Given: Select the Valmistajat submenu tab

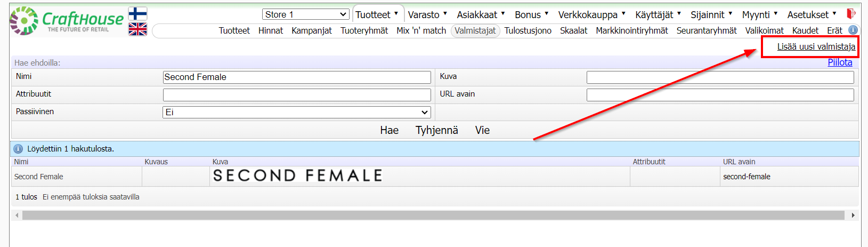Looking at the screenshot, I should pyautogui.click(x=475, y=31).
